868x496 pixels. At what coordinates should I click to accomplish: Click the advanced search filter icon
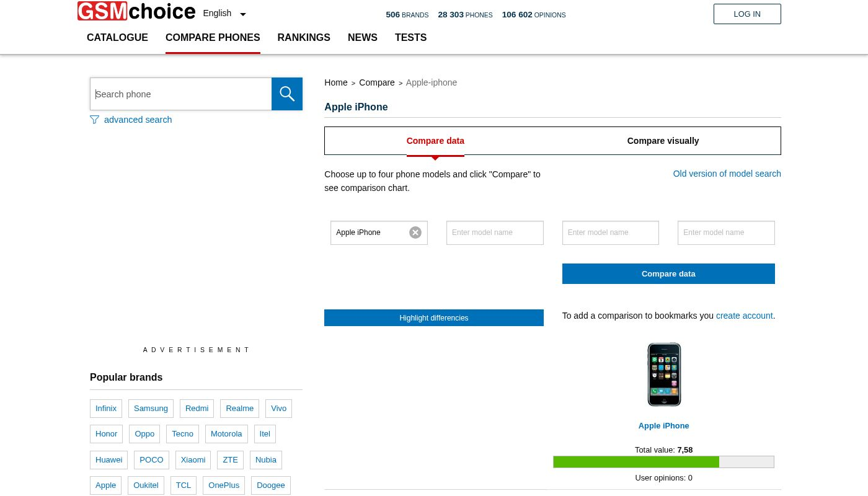(x=94, y=120)
